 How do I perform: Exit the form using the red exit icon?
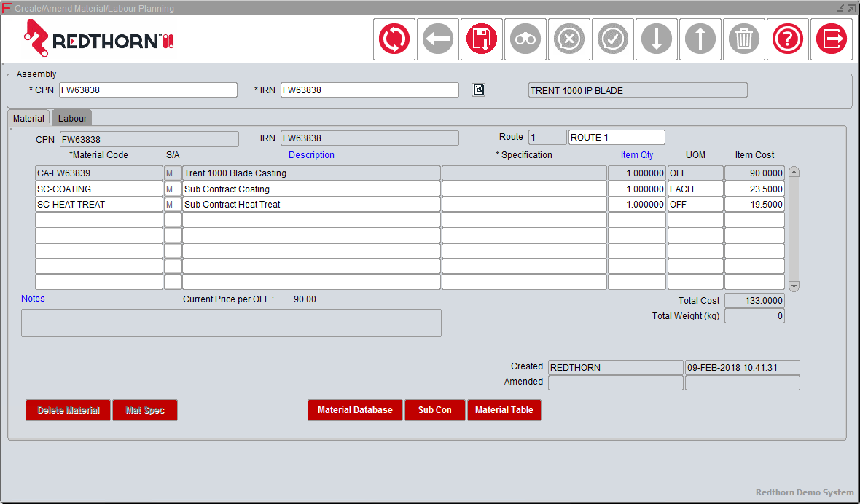point(831,39)
